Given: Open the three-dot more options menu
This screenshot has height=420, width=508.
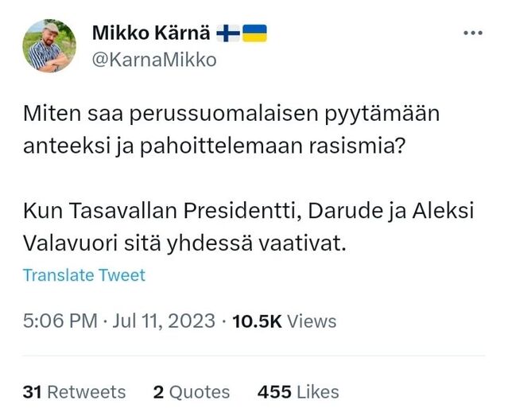Looking at the screenshot, I should click(x=473, y=33).
